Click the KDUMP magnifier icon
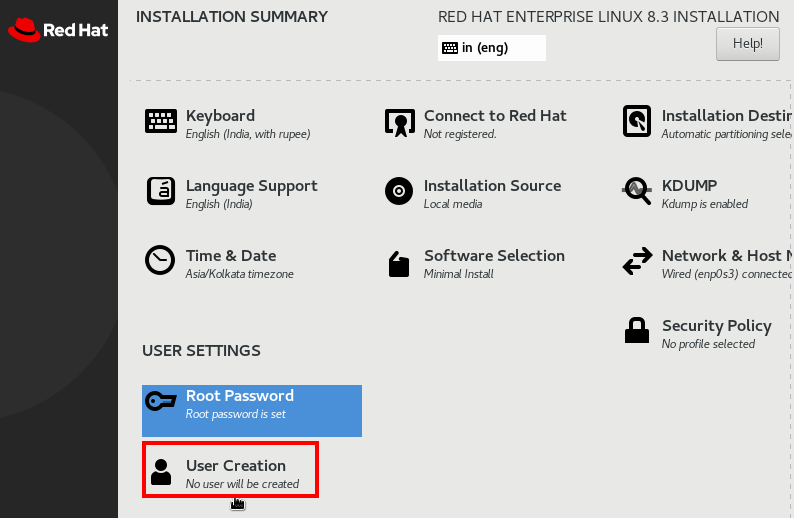 (x=637, y=191)
